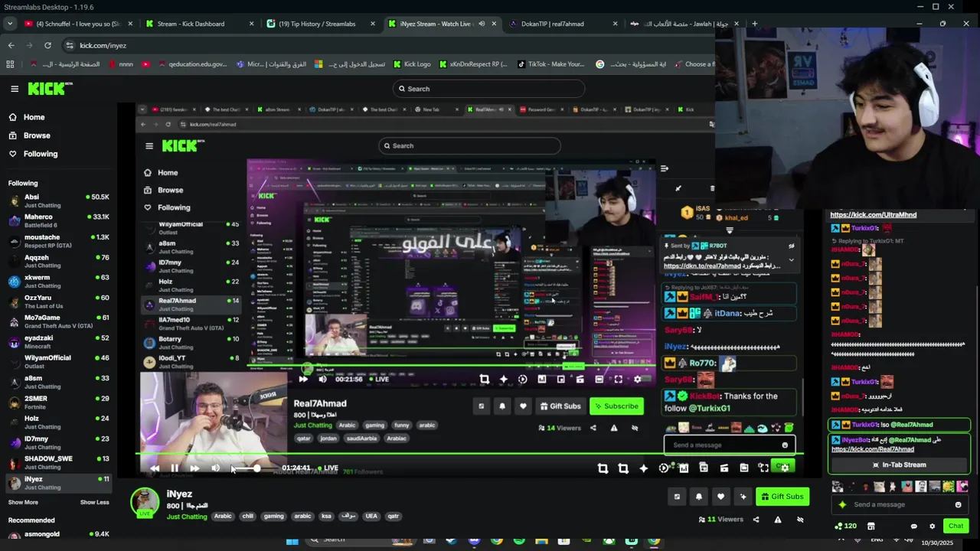Click the green Chat send button
The height and width of the screenshot is (551, 980).
pyautogui.click(x=955, y=526)
